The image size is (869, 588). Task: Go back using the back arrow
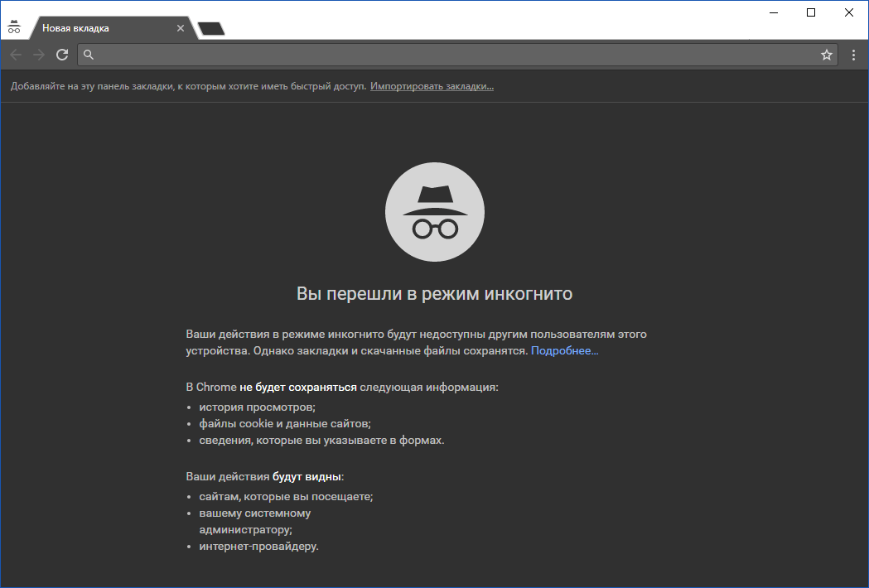pos(15,54)
